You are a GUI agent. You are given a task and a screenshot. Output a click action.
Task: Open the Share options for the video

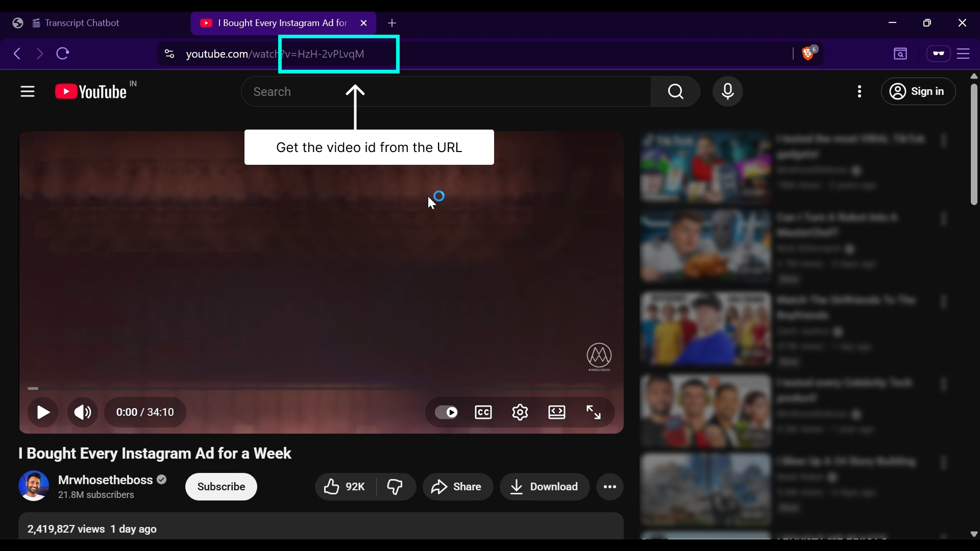[x=457, y=487]
